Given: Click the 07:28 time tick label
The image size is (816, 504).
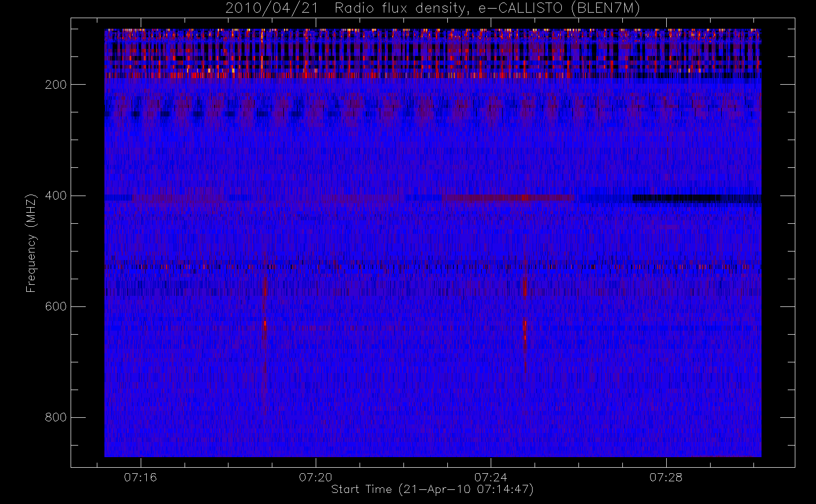Looking at the screenshot, I should 666,477.
